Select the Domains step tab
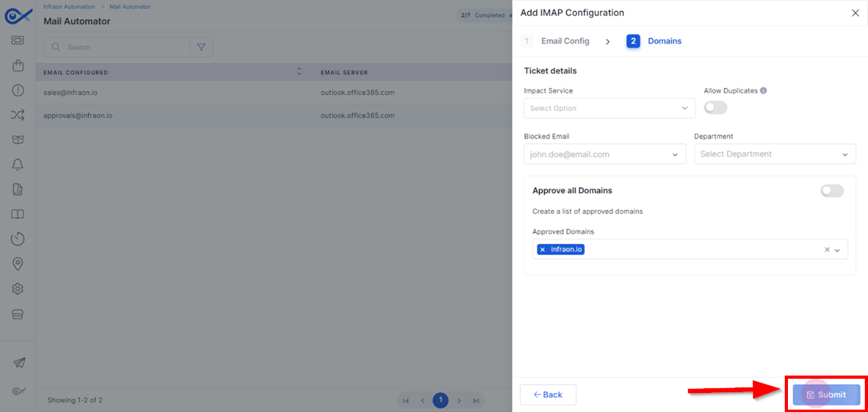Viewport: 868px width, 412px height. [654, 41]
